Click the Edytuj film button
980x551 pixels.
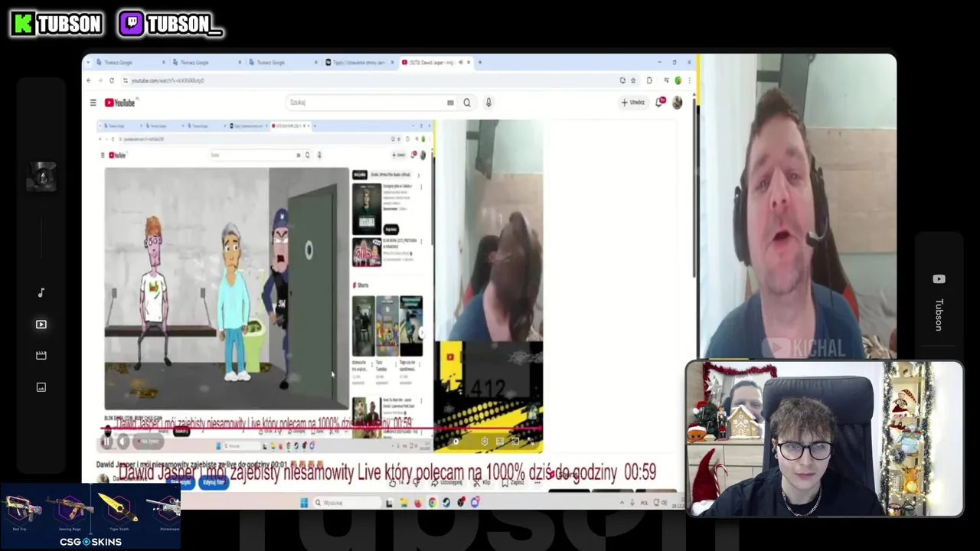pyautogui.click(x=214, y=483)
